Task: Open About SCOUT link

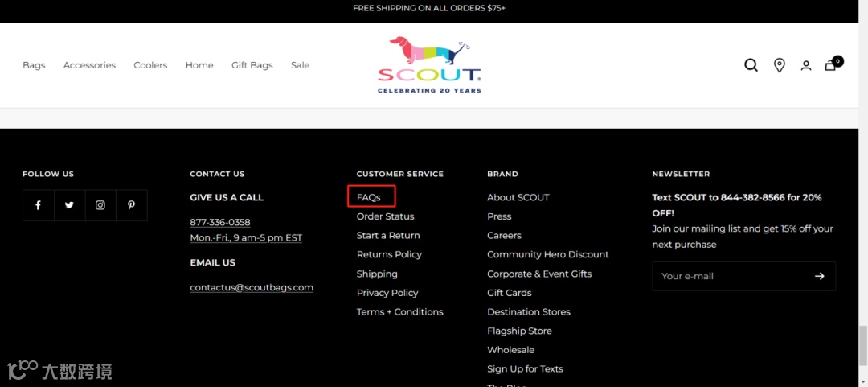Action: 518,197
